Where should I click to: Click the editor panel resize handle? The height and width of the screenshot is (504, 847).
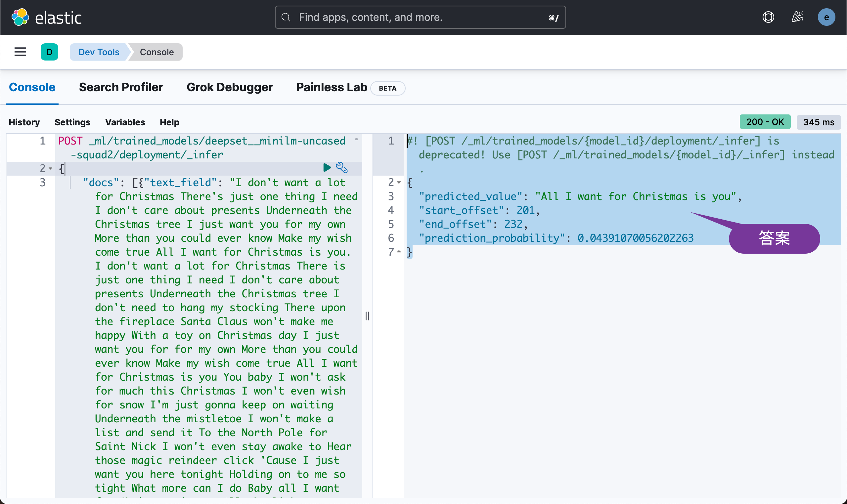click(367, 316)
